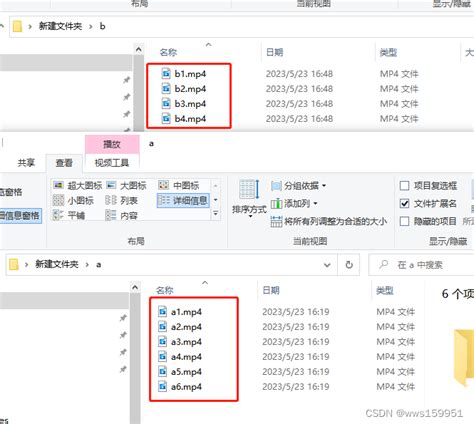The width and height of the screenshot is (474, 424).
Task: Click the a2.mp4 file icon
Action: click(x=162, y=327)
